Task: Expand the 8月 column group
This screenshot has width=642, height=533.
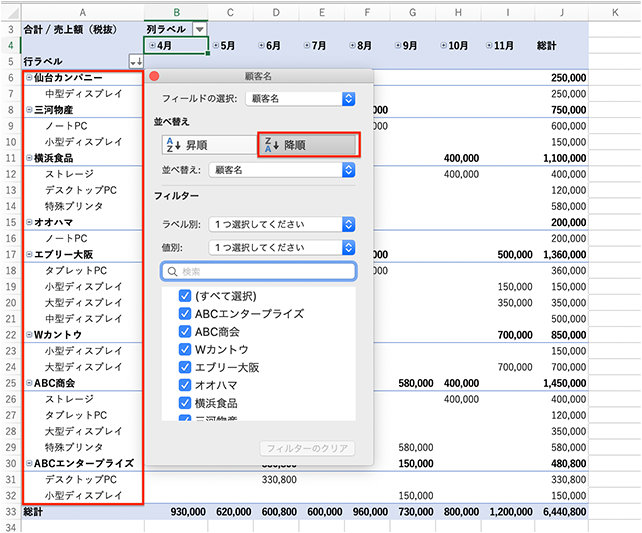Action: point(352,45)
